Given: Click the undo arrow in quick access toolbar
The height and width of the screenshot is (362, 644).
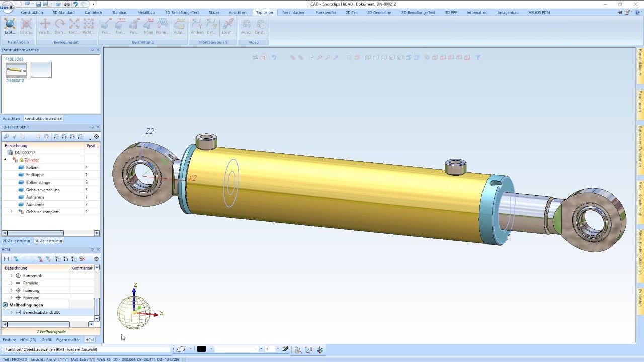Looking at the screenshot, I should click(x=75, y=4).
